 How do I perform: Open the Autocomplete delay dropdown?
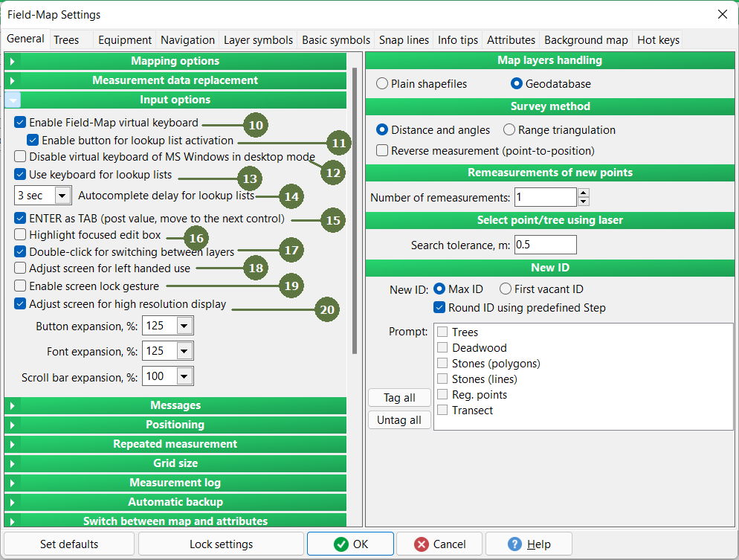pos(63,196)
